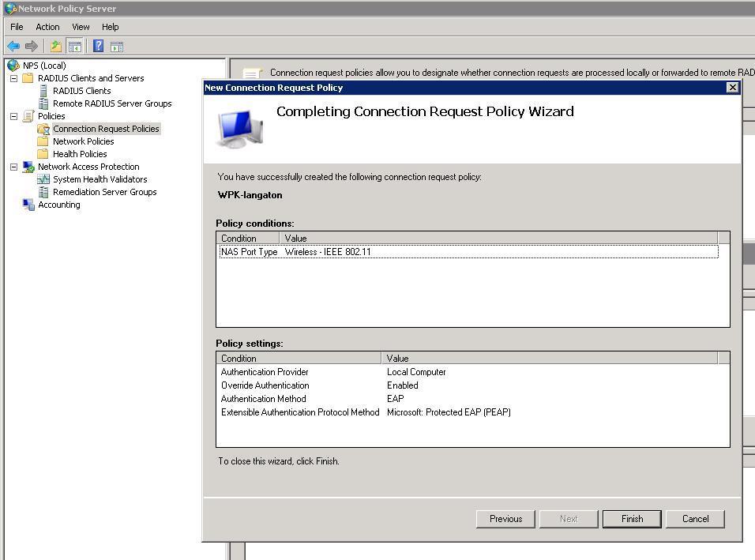
Task: Click the Wireless - IEEE 802.11 value
Action: [x=328, y=251]
